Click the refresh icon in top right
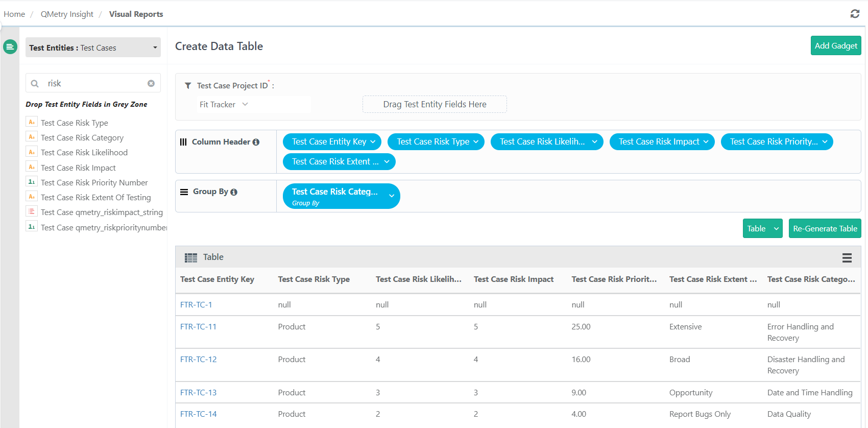868x428 pixels. pyautogui.click(x=855, y=14)
